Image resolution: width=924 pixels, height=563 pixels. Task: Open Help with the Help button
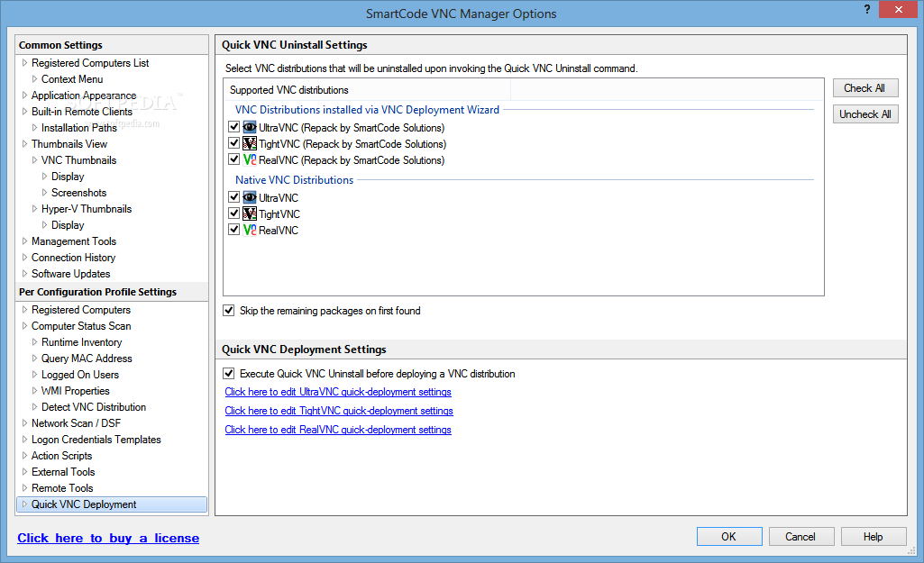click(x=874, y=537)
